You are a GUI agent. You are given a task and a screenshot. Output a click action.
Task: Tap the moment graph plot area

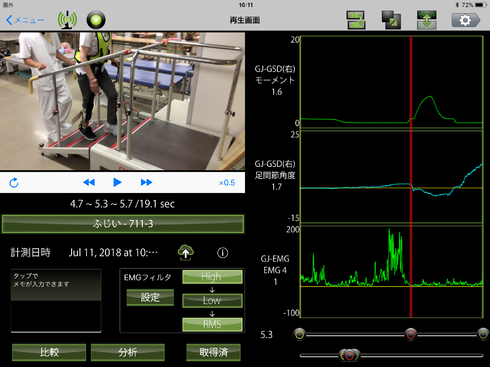391,82
